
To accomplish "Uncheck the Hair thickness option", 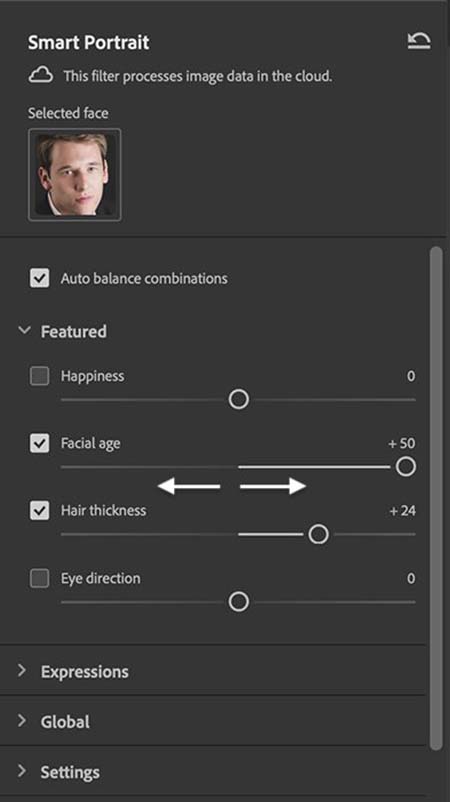I will click(x=39, y=510).
